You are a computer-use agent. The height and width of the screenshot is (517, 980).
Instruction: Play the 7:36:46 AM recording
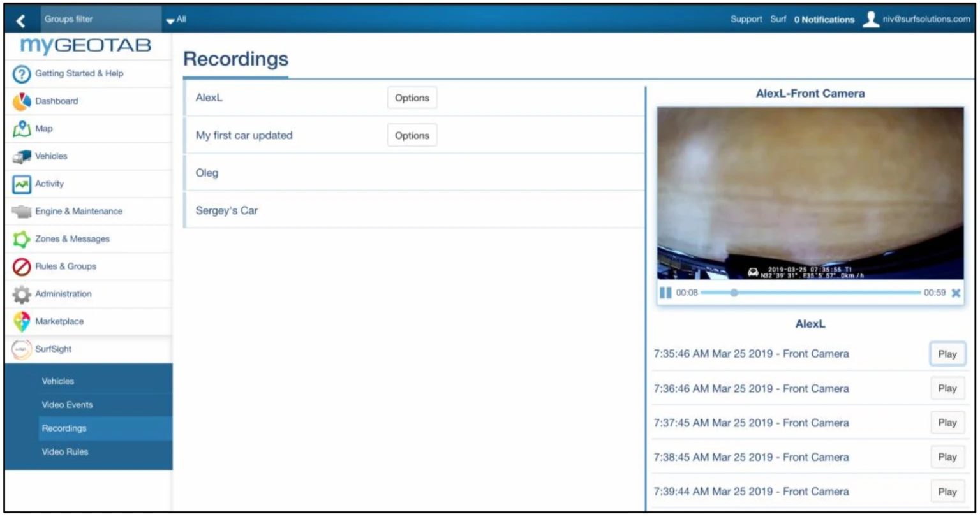click(x=947, y=388)
